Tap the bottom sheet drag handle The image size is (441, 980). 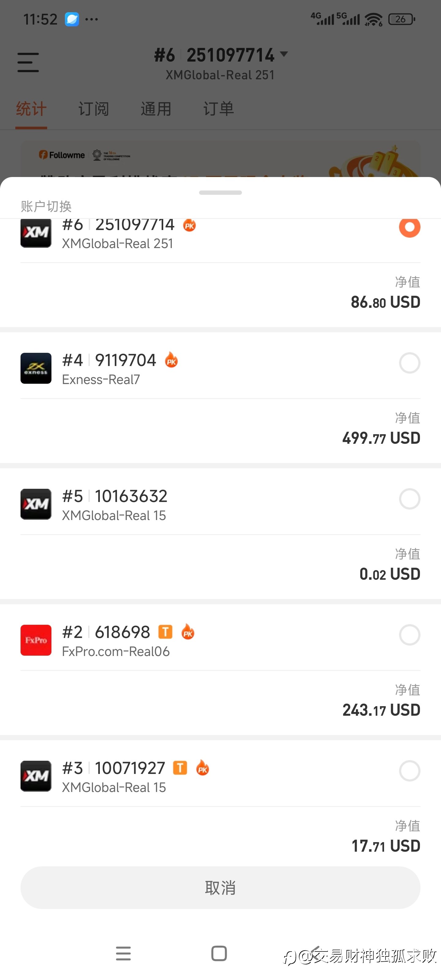[x=220, y=193]
